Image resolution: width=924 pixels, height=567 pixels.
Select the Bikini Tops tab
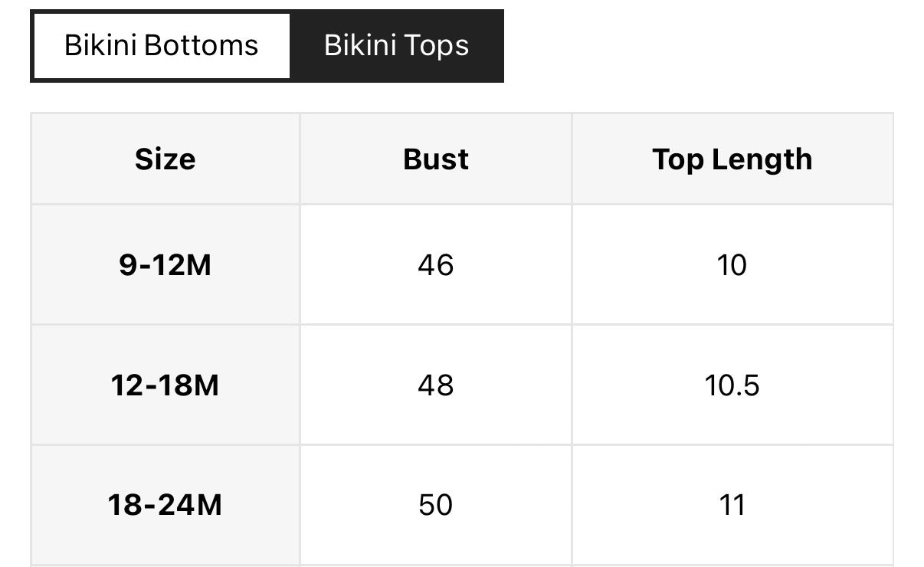396,46
